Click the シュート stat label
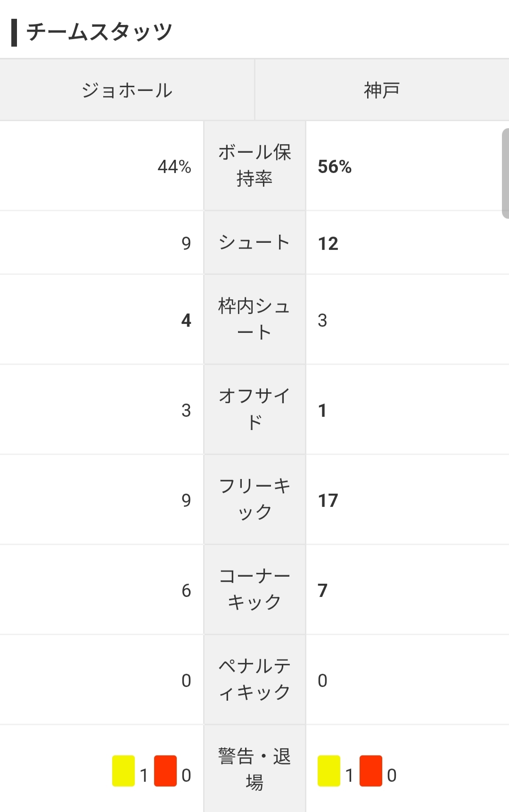The height and width of the screenshot is (812, 509). [254, 243]
